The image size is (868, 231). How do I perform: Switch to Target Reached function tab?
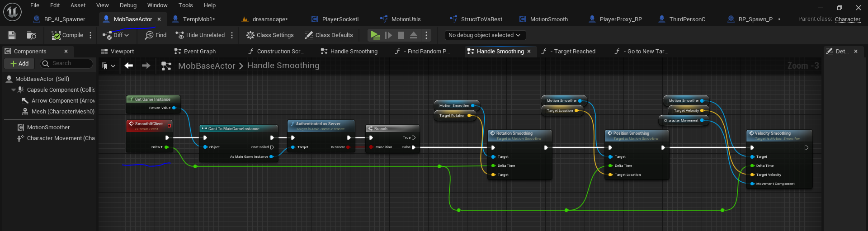tap(569, 52)
